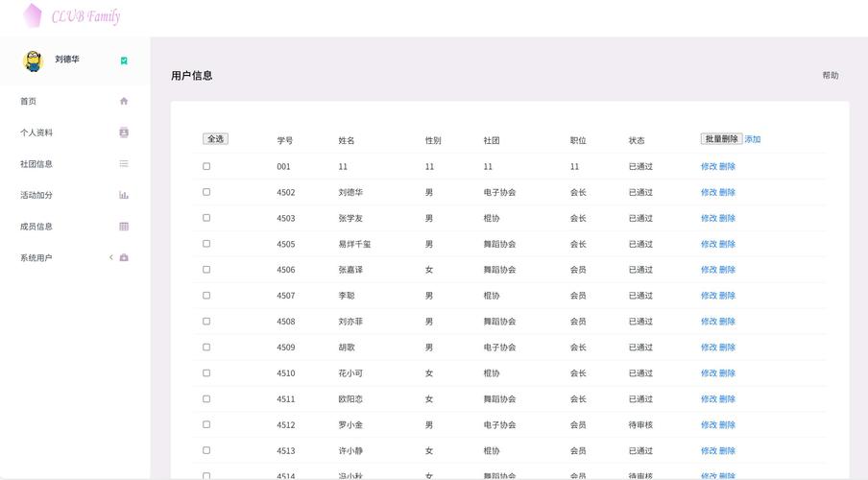868x480 pixels.
Task: Click 修改 for 胡歌 row
Action: 709,348
